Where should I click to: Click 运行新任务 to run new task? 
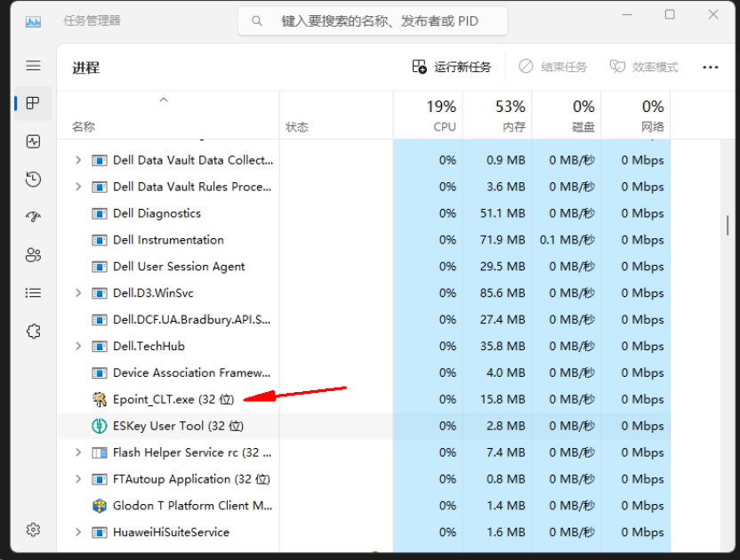pyautogui.click(x=452, y=67)
